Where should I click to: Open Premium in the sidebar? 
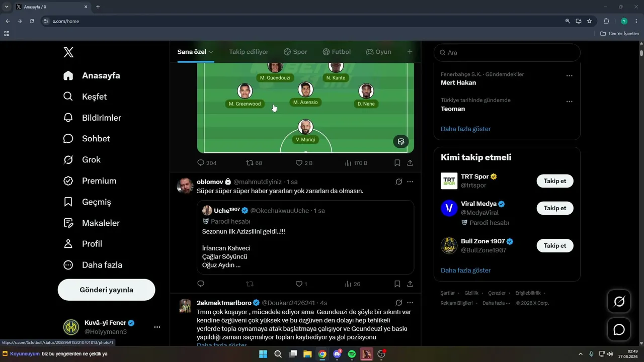tap(90, 181)
